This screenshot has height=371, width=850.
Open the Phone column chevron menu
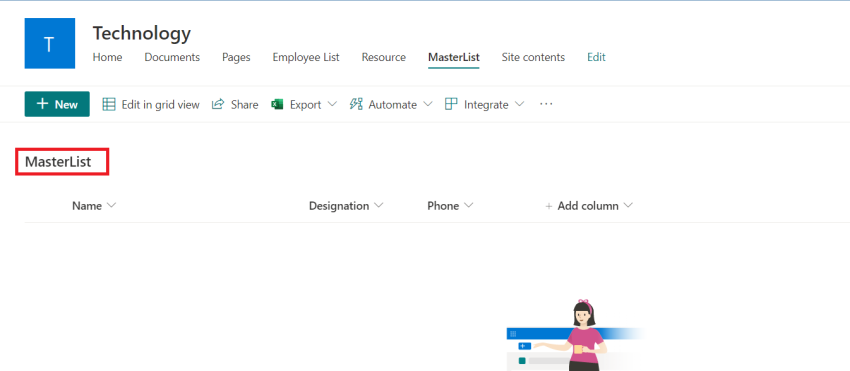tap(468, 206)
